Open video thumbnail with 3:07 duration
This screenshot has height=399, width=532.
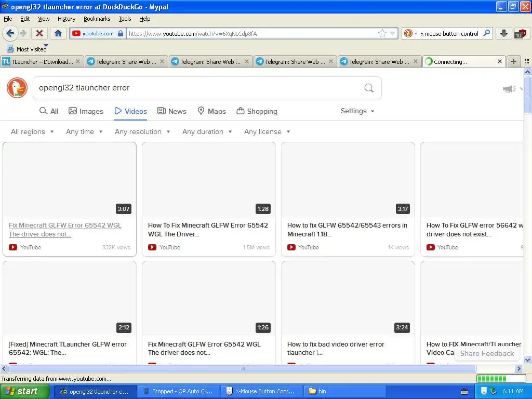(70, 180)
